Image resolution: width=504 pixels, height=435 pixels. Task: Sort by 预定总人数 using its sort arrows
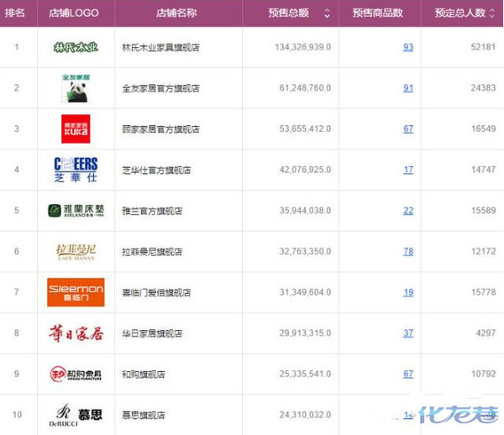[x=492, y=13]
